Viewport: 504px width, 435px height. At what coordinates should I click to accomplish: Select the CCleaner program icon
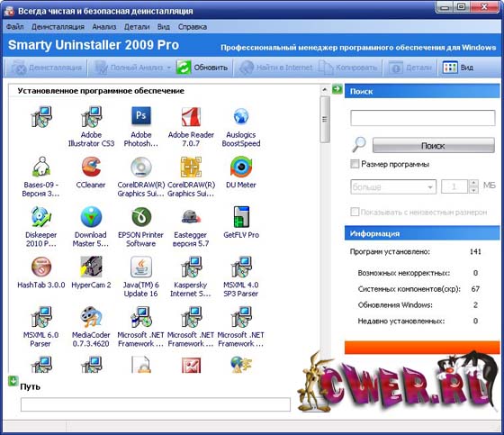91,167
